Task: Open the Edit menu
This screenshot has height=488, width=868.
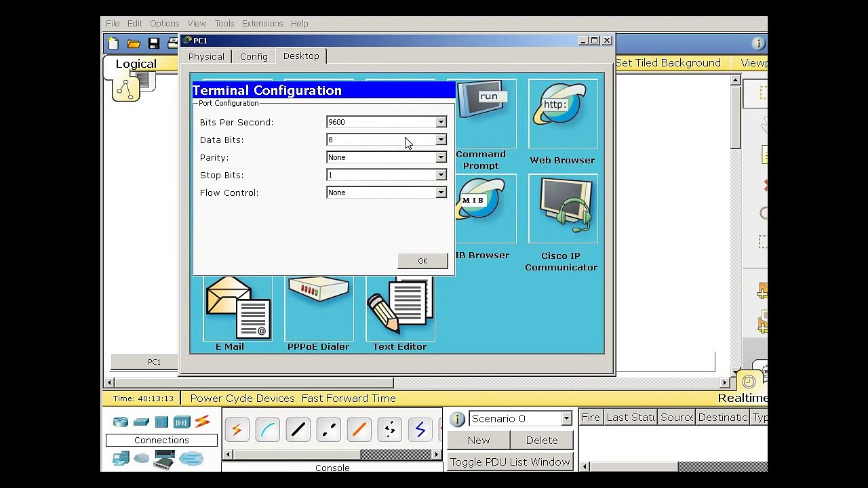Action: click(135, 23)
